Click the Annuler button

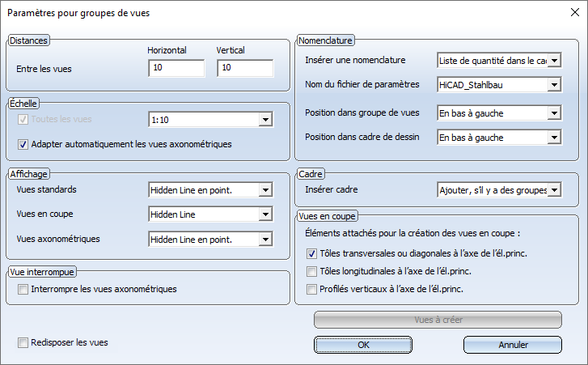click(x=513, y=345)
